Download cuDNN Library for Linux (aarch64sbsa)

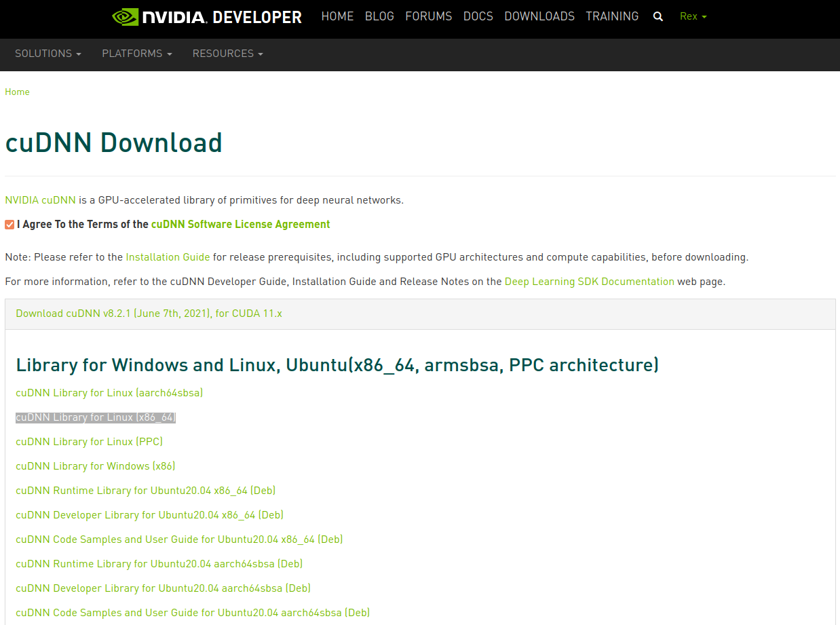pyautogui.click(x=109, y=393)
